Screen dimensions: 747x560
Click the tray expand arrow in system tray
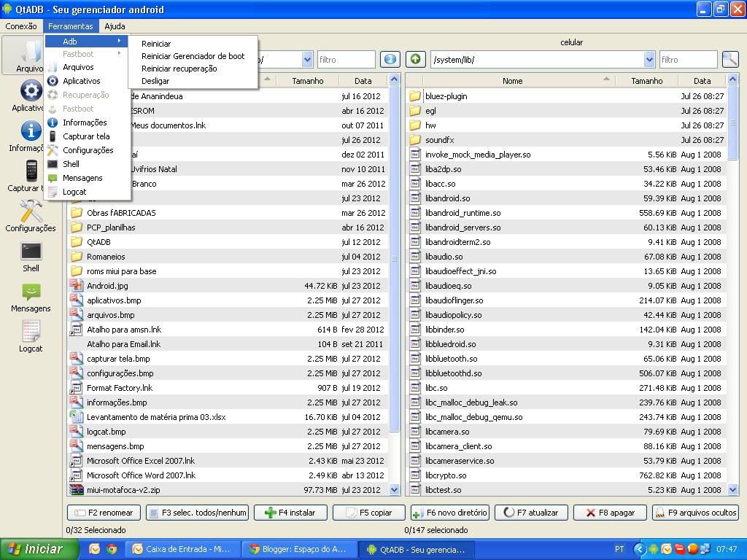(x=639, y=549)
